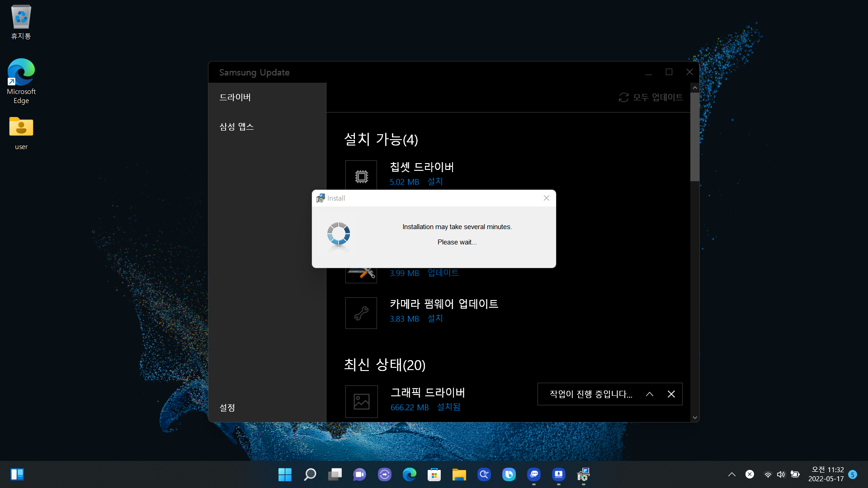Click the taskbar search magnifier icon
The width and height of the screenshot is (868, 488).
point(310,474)
